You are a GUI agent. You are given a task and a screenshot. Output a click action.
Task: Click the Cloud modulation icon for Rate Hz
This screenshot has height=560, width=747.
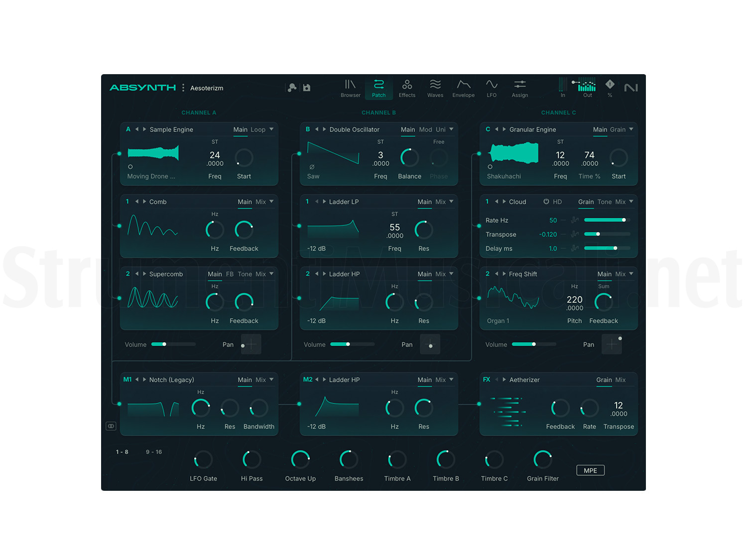[575, 220]
